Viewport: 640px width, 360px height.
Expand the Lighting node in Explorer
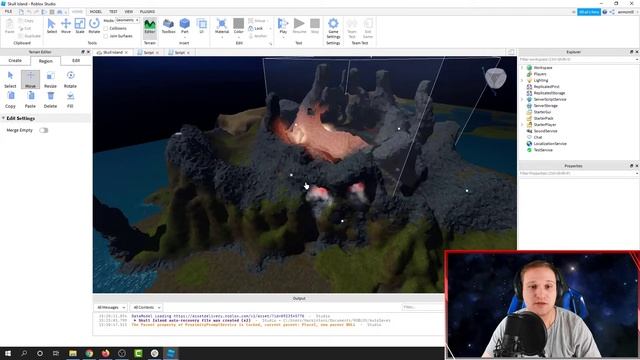[x=522, y=80]
